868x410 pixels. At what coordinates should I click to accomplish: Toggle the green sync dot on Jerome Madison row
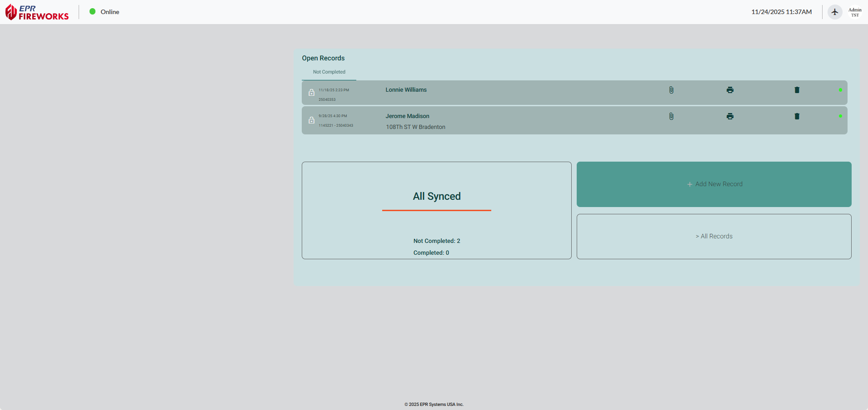(x=840, y=116)
